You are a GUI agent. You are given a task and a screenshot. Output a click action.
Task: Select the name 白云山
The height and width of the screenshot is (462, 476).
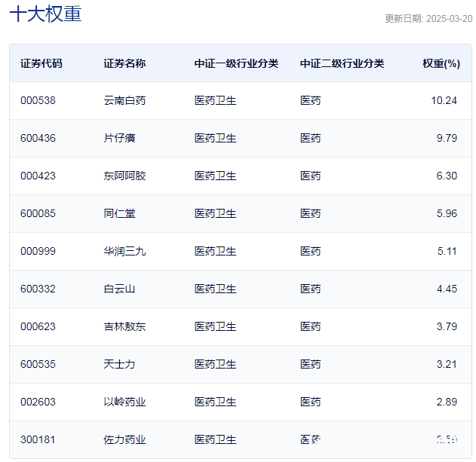119,289
